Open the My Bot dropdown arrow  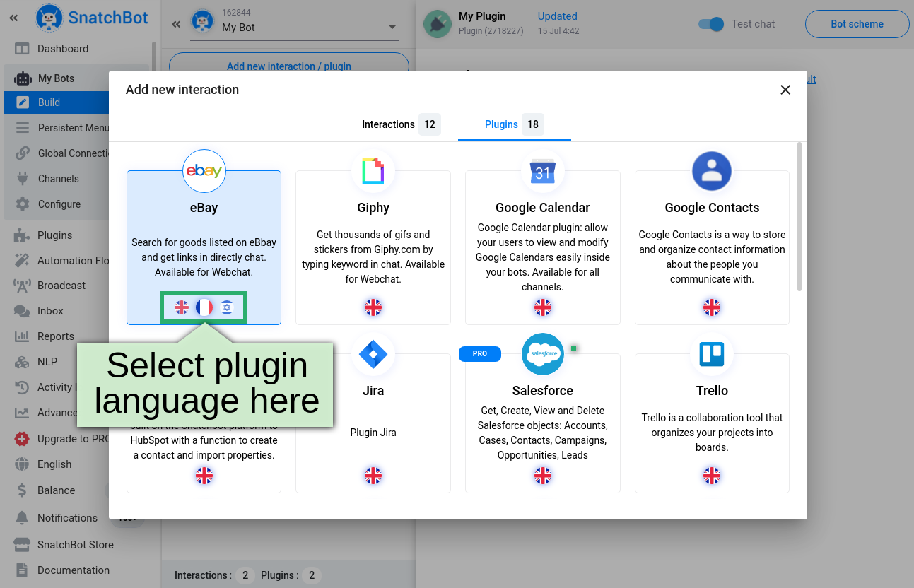tap(393, 28)
